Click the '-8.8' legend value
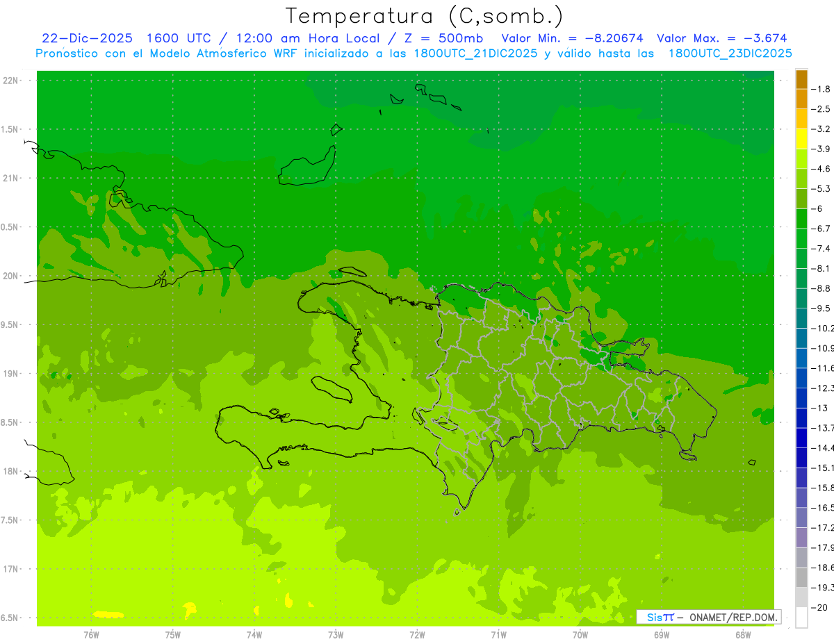 pyautogui.click(x=821, y=288)
